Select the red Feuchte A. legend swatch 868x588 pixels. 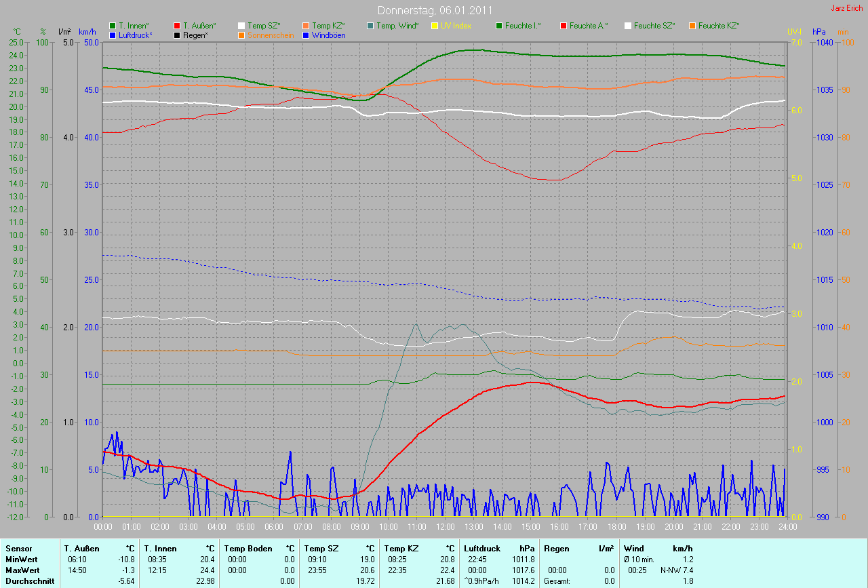pyautogui.click(x=564, y=26)
